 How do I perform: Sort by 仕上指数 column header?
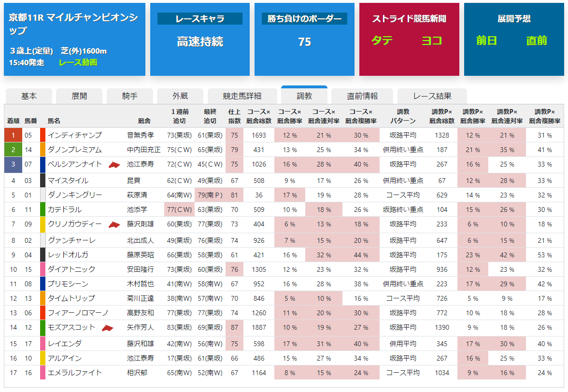tap(234, 116)
